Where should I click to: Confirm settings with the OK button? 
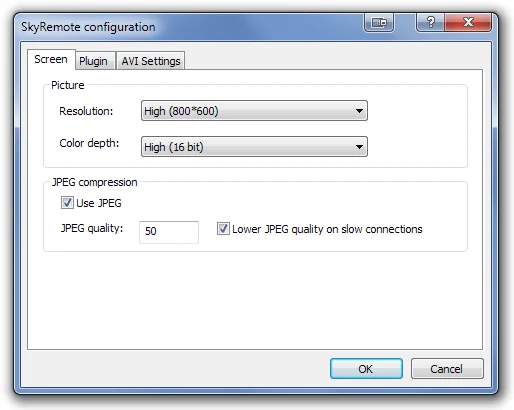click(366, 369)
